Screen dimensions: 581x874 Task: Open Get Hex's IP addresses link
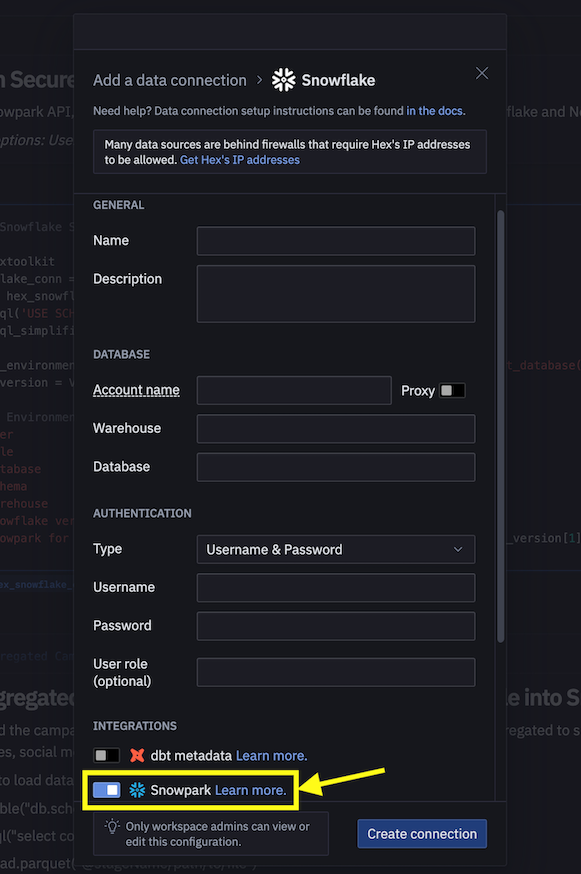click(x=240, y=160)
